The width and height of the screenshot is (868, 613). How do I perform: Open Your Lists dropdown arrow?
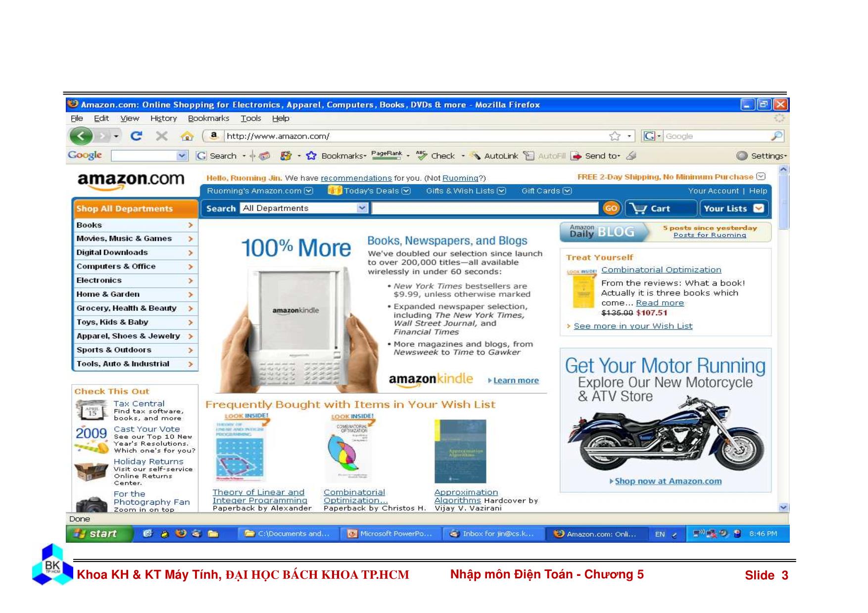758,208
